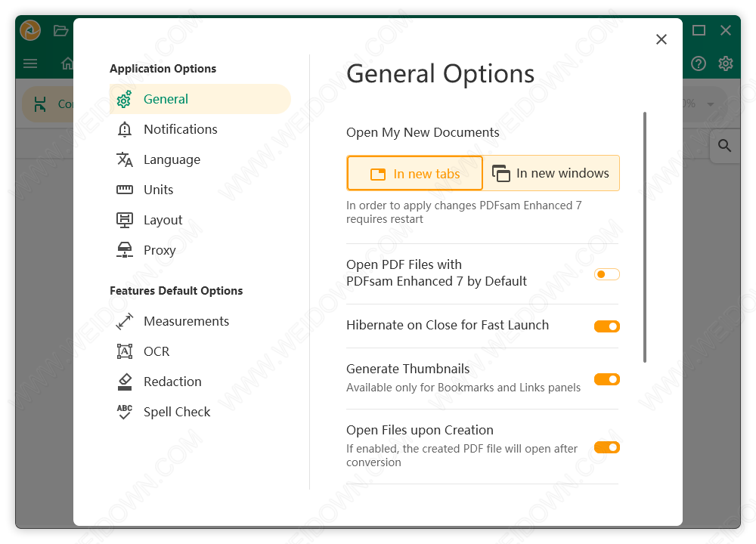Click the PDFsam app logo in main window
The image size is (756, 544).
(x=30, y=30)
